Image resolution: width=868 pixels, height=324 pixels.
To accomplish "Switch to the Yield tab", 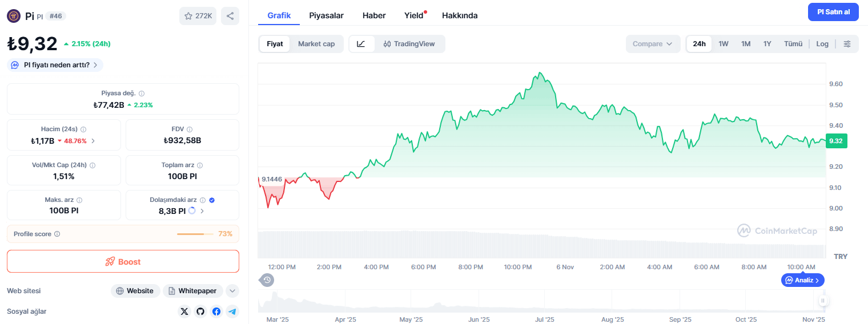I will (414, 15).
